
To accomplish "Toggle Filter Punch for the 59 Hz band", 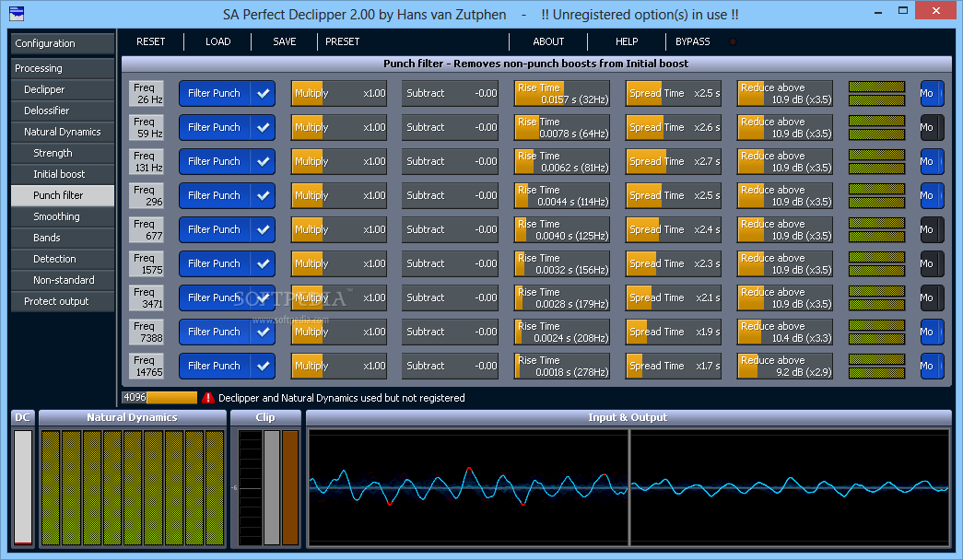I will 227,128.
